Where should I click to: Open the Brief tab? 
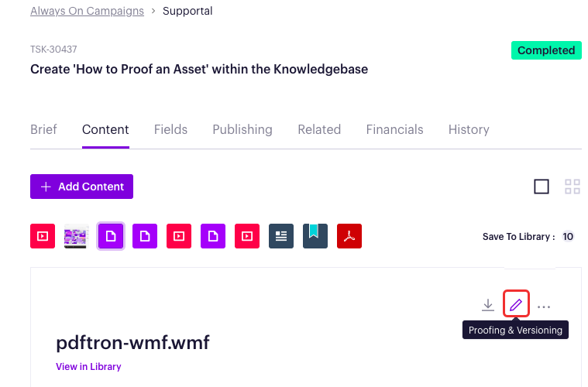pyautogui.click(x=43, y=129)
